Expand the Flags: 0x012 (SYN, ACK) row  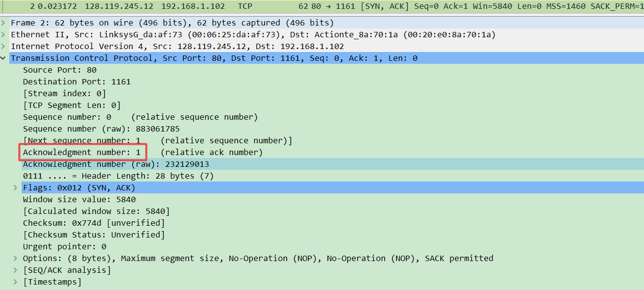coord(16,188)
